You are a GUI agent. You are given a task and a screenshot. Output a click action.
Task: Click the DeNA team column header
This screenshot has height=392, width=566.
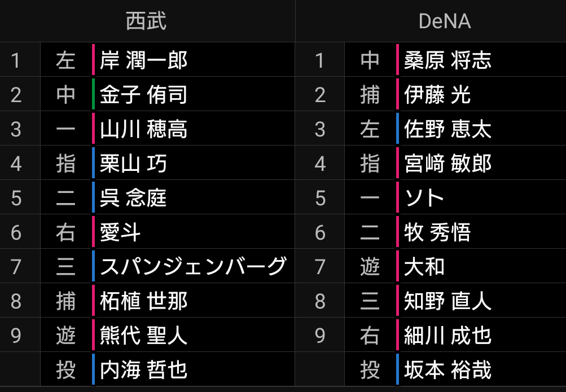445,21
